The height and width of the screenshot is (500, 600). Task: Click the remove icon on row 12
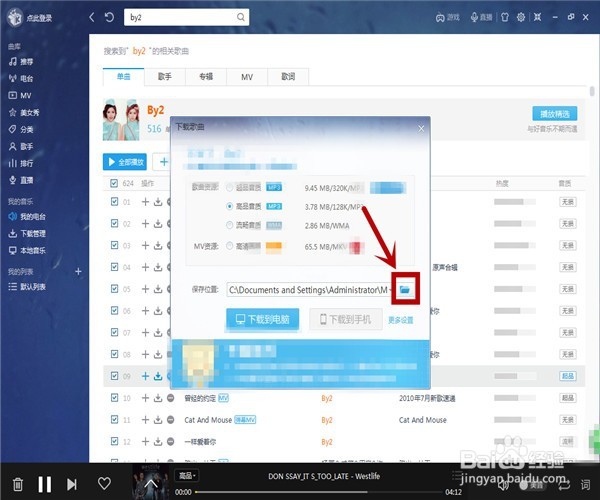(x=171, y=442)
